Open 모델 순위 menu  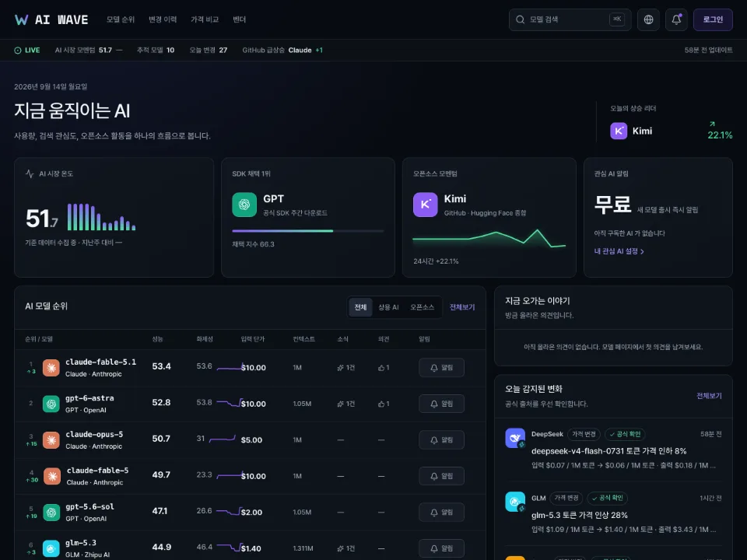[x=121, y=19]
